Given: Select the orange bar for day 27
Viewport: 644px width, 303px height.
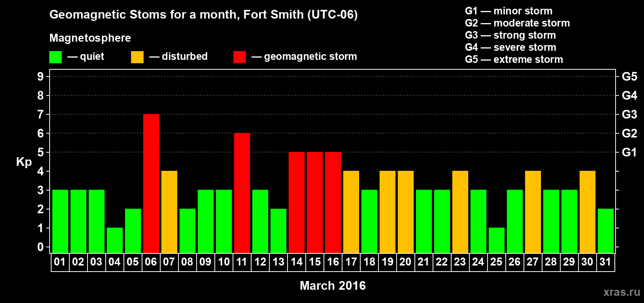Looking at the screenshot, I should [x=533, y=212].
